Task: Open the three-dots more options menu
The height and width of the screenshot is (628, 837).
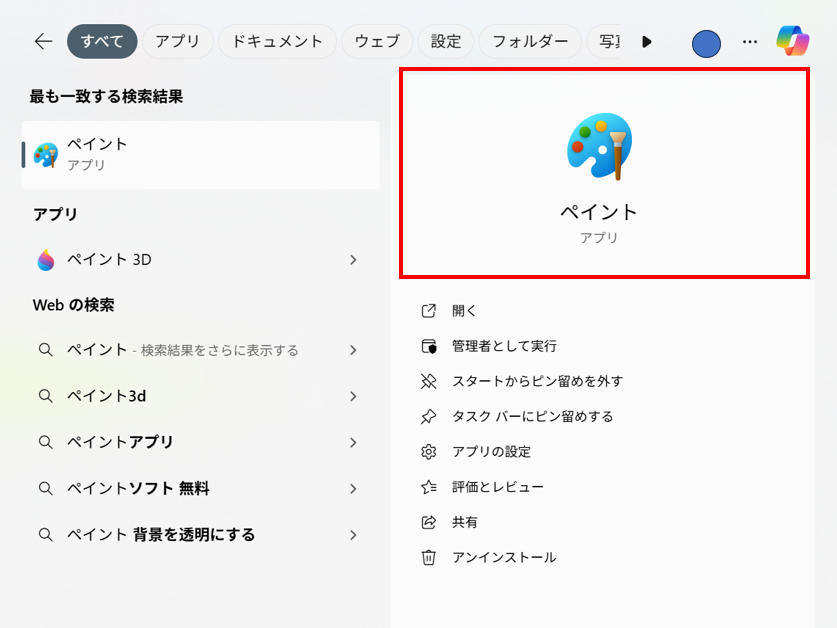Action: 750,42
